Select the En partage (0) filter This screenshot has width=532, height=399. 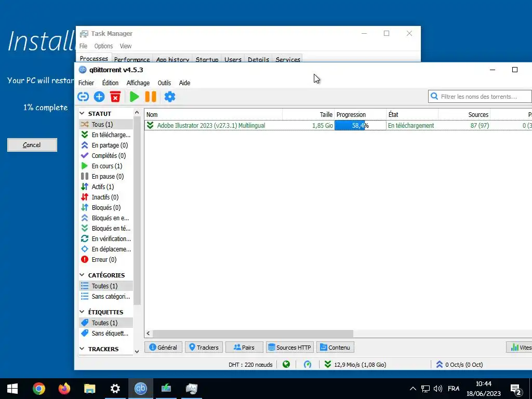106,145
